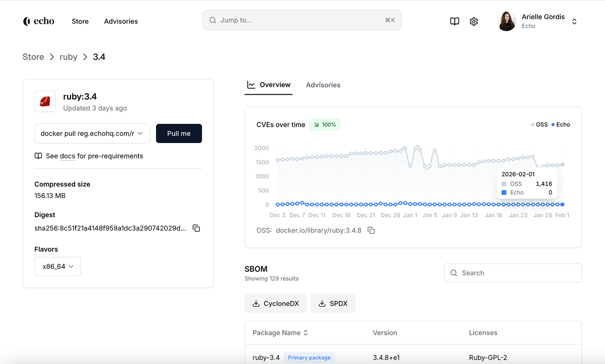This screenshot has width=605, height=364.
Task: Click the Feb 1 Echo data point
Action: tap(562, 205)
